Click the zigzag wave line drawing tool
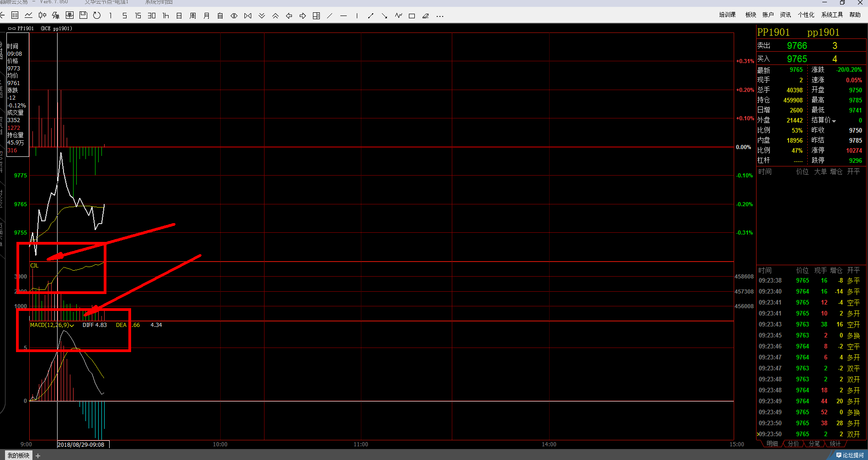The image size is (868, 460). point(398,16)
